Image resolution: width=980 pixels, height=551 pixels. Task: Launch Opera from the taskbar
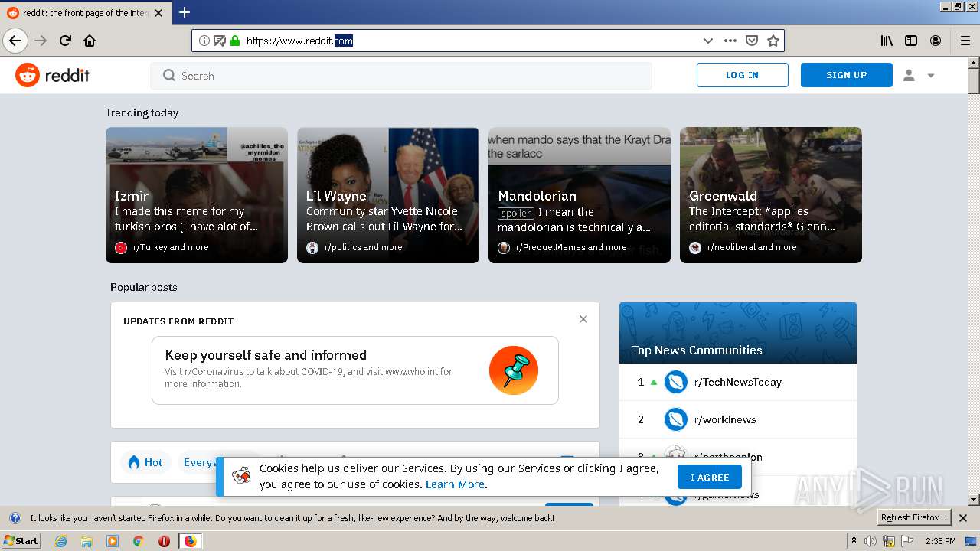coord(164,541)
